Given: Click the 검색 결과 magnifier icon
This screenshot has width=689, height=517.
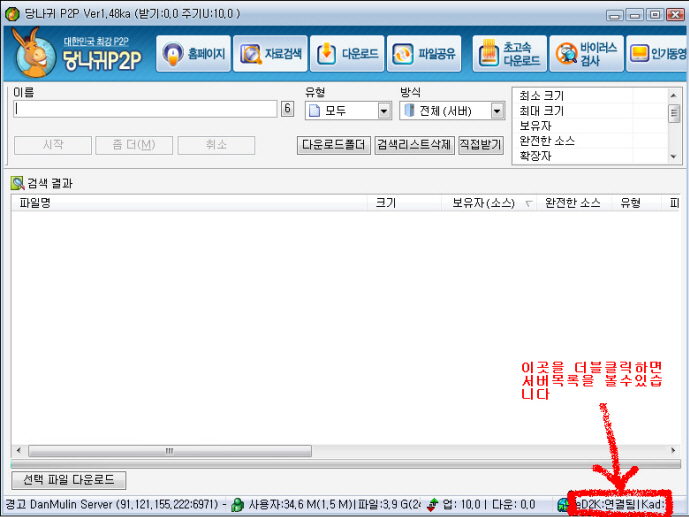Looking at the screenshot, I should (x=18, y=183).
